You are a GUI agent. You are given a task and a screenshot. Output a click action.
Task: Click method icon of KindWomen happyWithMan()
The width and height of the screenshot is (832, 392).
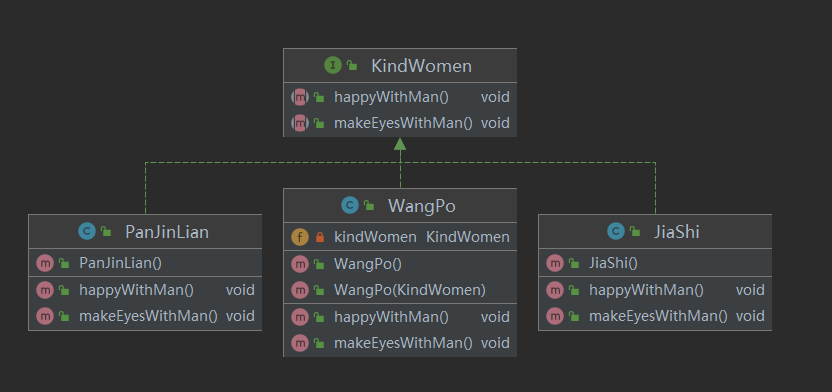pyautogui.click(x=300, y=97)
